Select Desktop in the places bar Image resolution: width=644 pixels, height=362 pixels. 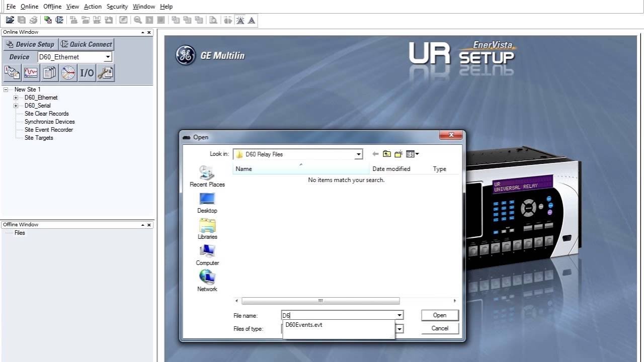(x=207, y=203)
